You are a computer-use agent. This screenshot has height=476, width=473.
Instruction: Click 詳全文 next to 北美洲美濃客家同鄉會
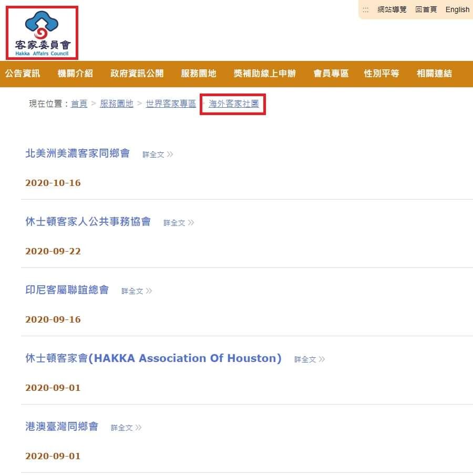(158, 154)
